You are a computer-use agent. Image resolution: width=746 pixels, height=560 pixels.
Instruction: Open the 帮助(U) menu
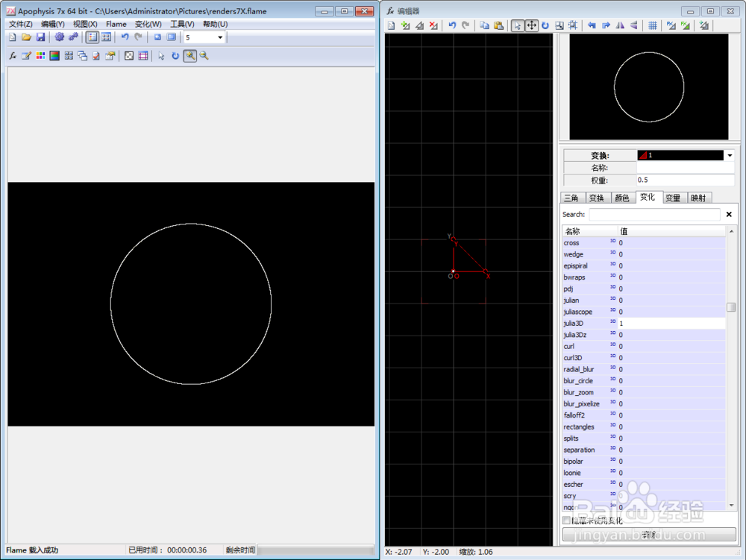215,24
